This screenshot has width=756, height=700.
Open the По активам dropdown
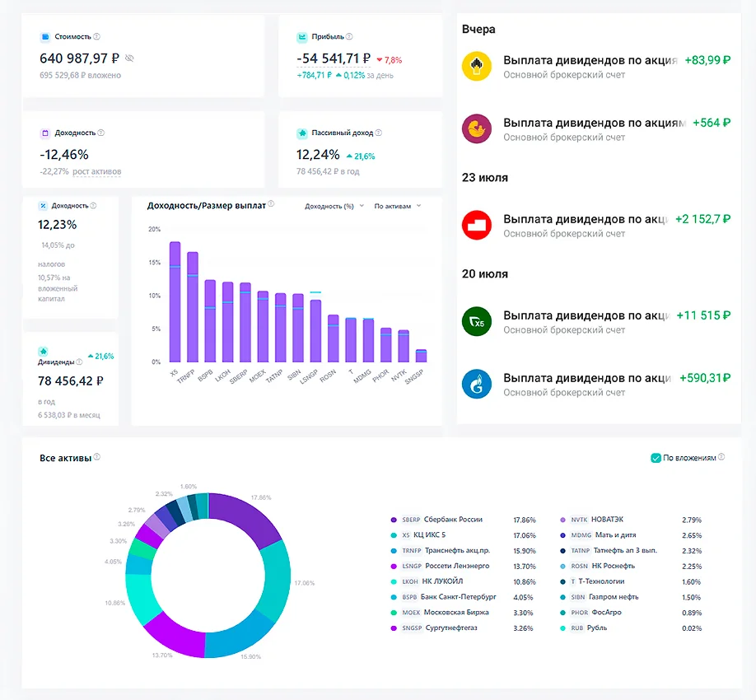pyautogui.click(x=398, y=207)
